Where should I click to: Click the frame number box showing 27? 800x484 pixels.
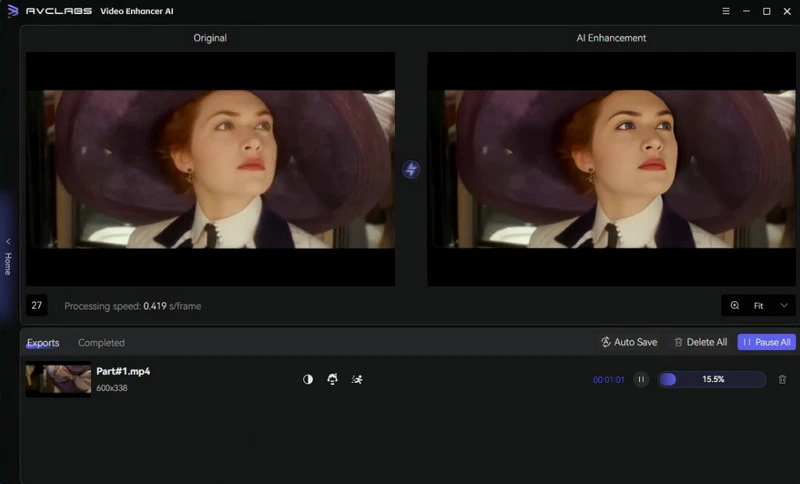coord(37,305)
